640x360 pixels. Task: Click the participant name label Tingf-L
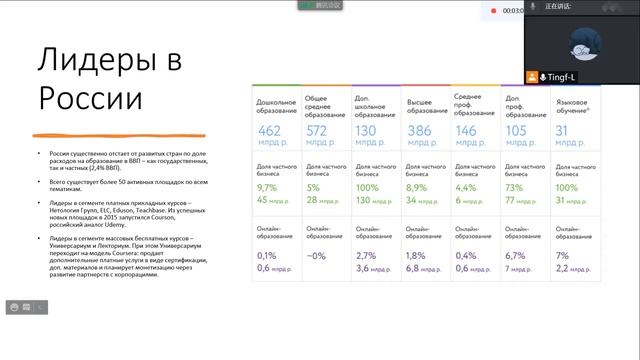(561, 77)
